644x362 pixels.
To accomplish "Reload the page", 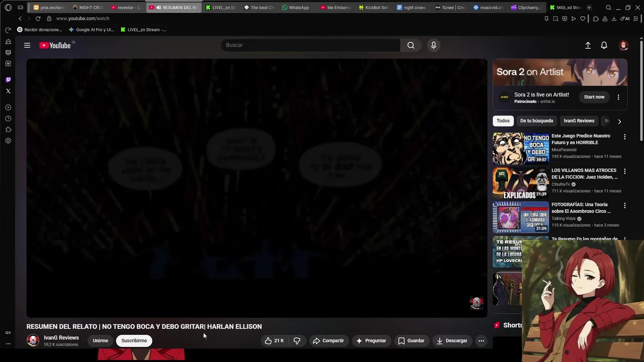I will click(38, 19).
